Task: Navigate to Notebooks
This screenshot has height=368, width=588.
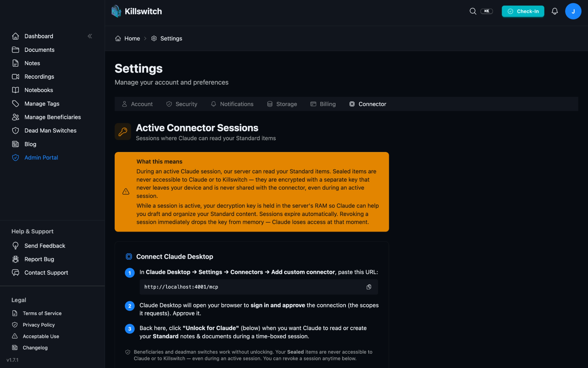Action: (x=39, y=90)
